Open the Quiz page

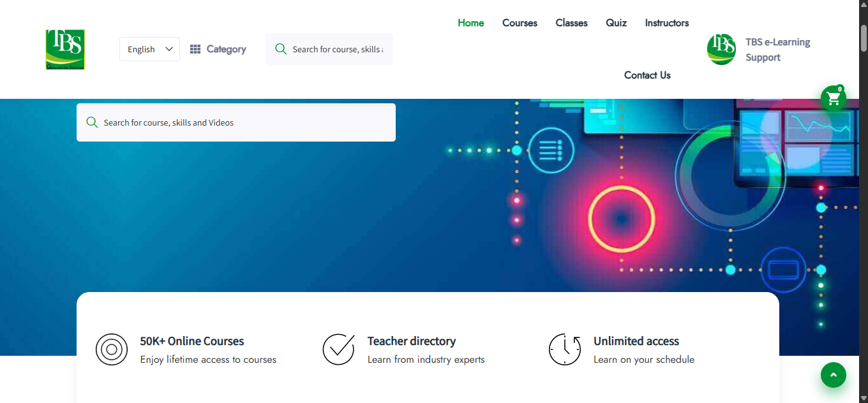click(x=616, y=23)
